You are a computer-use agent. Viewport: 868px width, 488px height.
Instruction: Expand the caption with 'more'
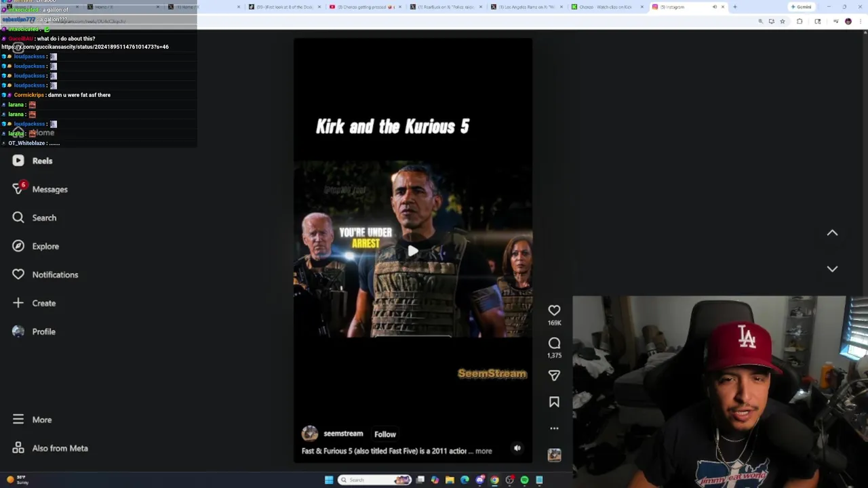pos(484,451)
